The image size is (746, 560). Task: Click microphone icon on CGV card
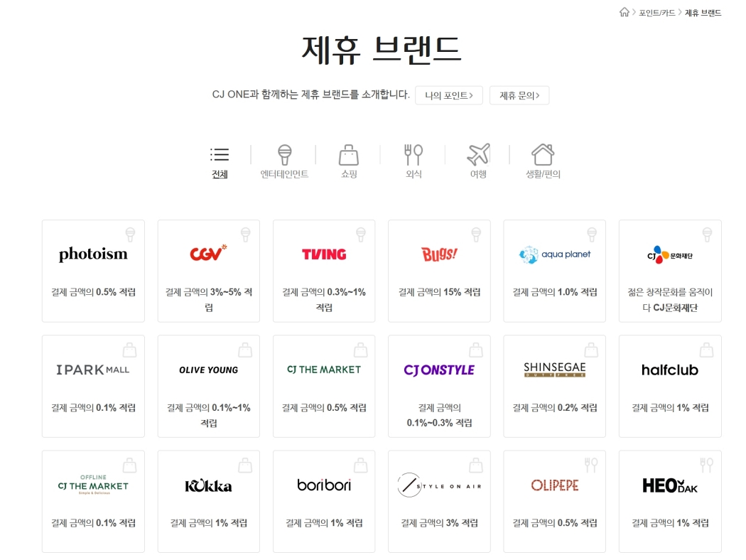(x=246, y=235)
